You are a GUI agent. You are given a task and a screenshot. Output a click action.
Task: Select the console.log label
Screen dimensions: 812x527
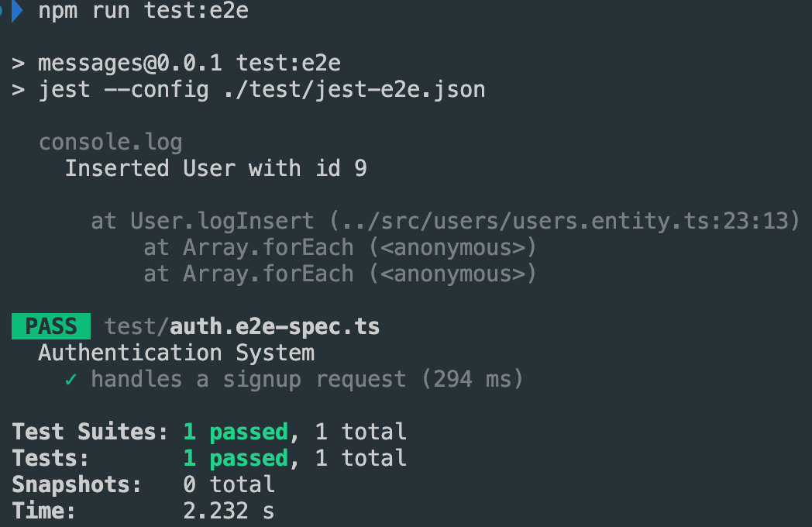(x=110, y=143)
